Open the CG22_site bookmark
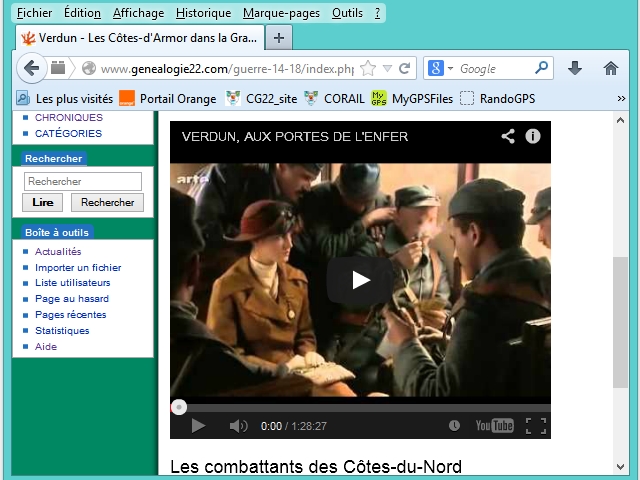The height and width of the screenshot is (480, 640). pyautogui.click(x=261, y=99)
